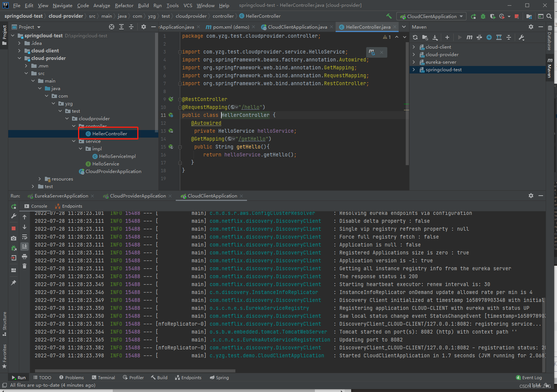Viewport: 557px width, 392px height.
Task: Switch to the pom.xml (demo) editor tab
Action: 230,27
